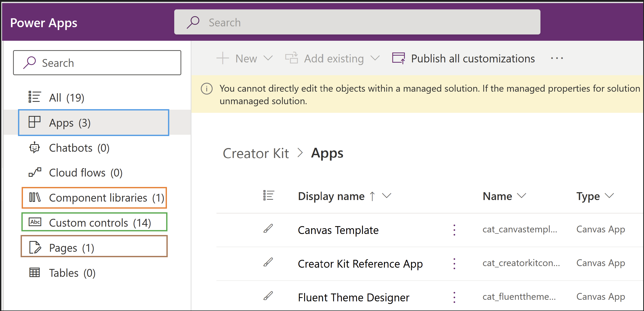Click the Custom controls Abc icon
Viewport: 644px width, 311px height.
click(x=35, y=222)
